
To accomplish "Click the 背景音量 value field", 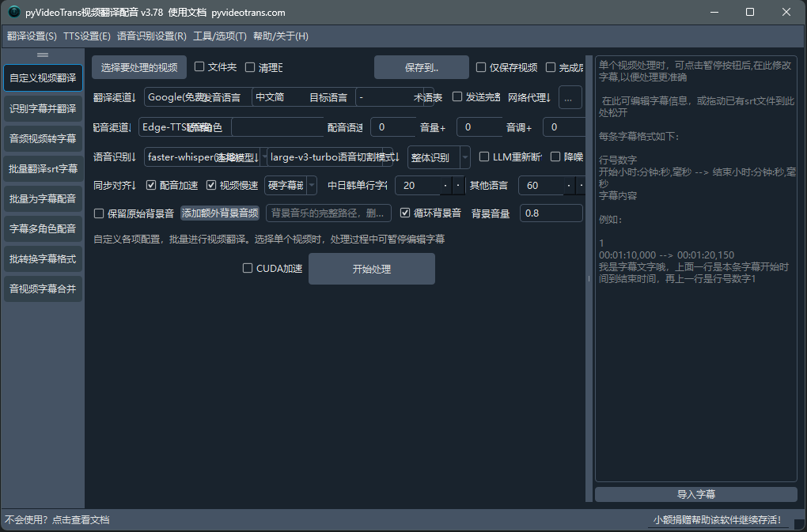I will (x=551, y=213).
